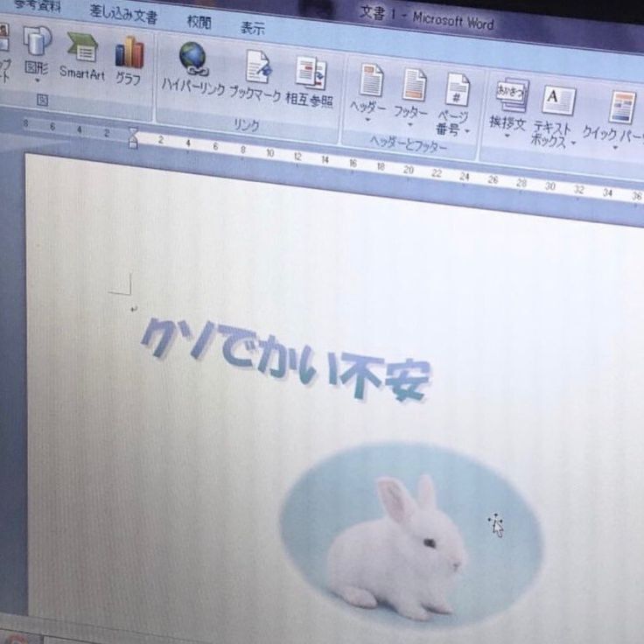This screenshot has width=644, height=644.
Task: Add a bookmark via the ブックマーク icon
Action: click(x=257, y=68)
